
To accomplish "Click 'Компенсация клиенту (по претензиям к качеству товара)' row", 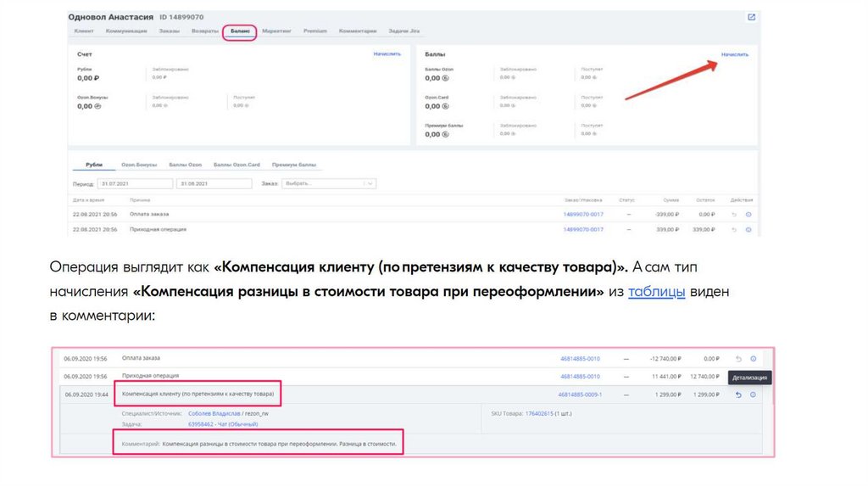I will pos(411,395).
